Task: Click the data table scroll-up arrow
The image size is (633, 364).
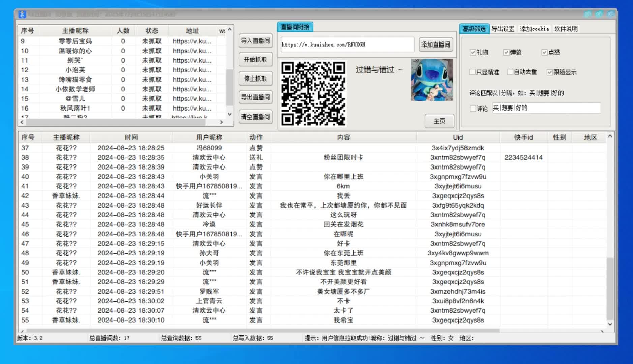Action: pos(610,136)
